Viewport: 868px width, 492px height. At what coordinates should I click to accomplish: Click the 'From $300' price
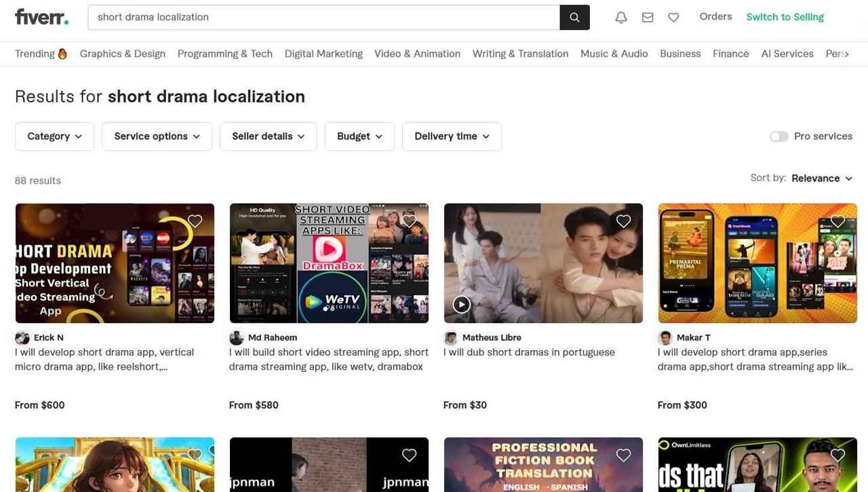(682, 405)
